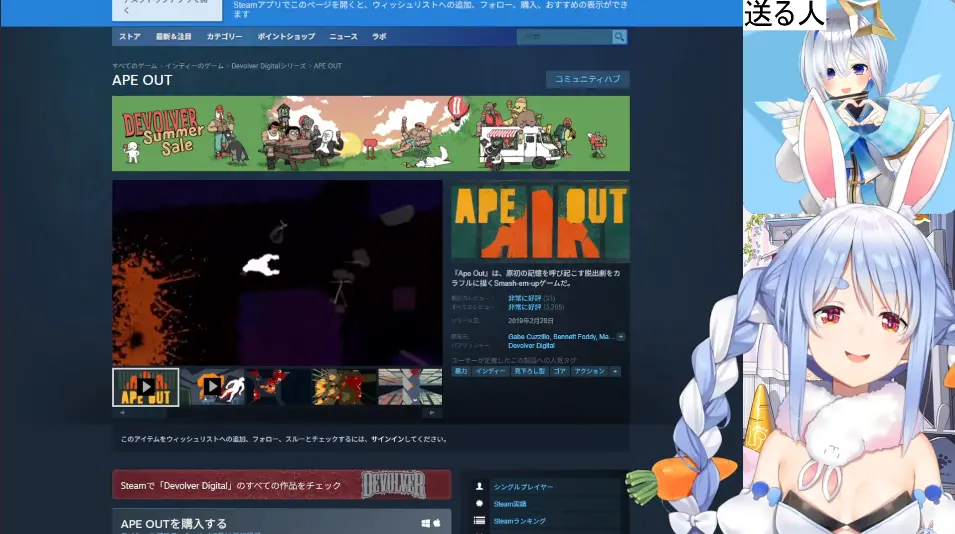
Task: Click the Steam leaderboard list icon
Action: [479, 521]
